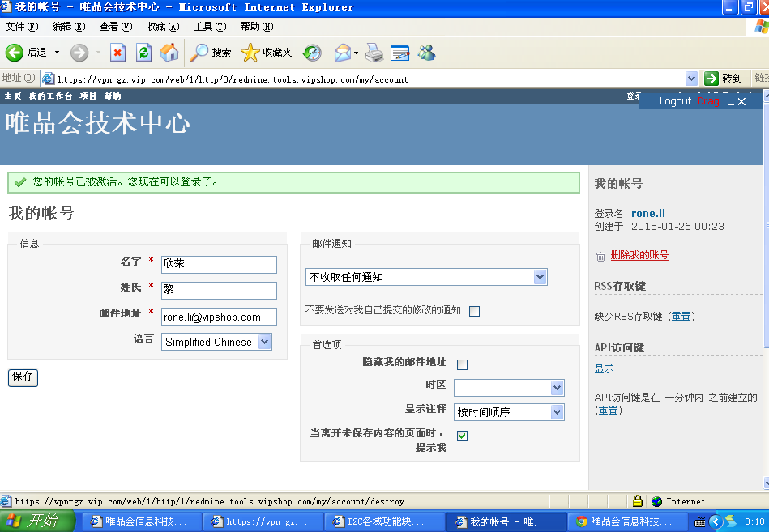Viewport: 769px width, 532px height.
Task: Open the language Simplified Chinese dropdown
Action: point(216,342)
